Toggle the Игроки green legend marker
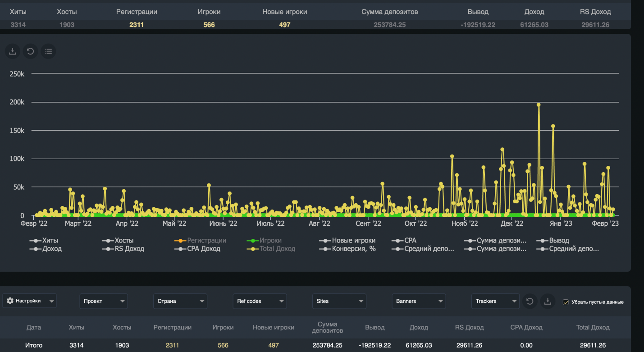 click(253, 241)
